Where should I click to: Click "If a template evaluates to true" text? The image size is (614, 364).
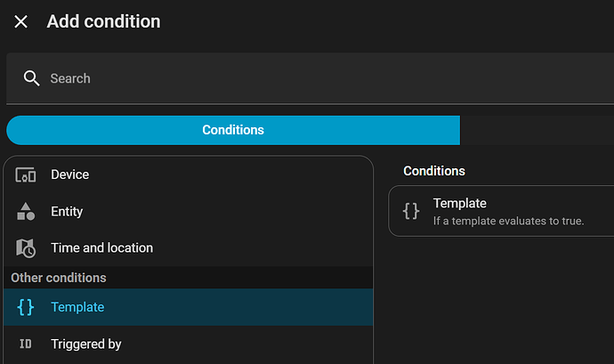pos(508,221)
